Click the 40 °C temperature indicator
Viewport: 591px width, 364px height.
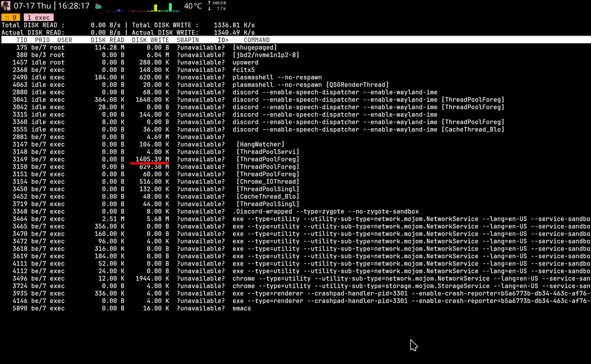193,6
